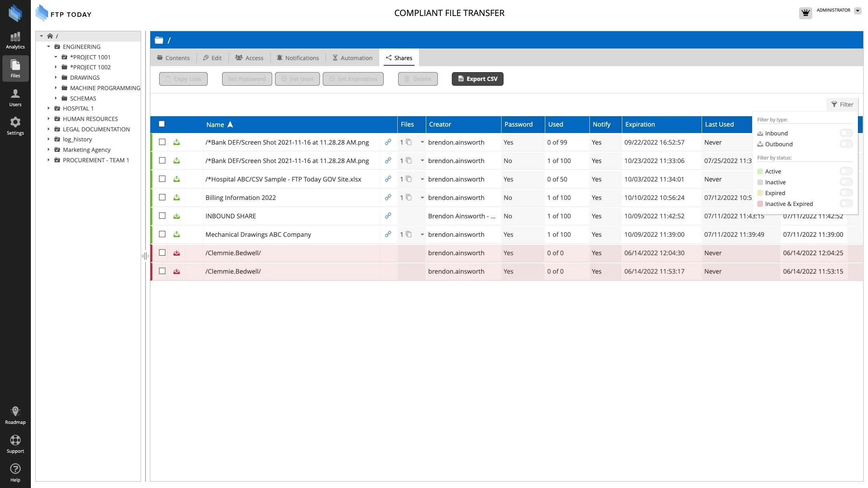This screenshot has width=868, height=488.
Task: Expand the HOSPITAL 1 folder tree node
Action: [49, 109]
